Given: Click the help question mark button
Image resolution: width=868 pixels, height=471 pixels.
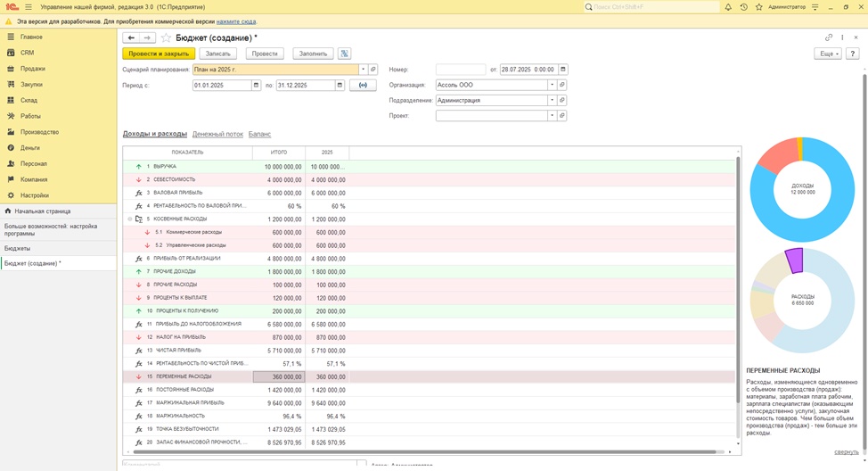Looking at the screenshot, I should point(852,54).
